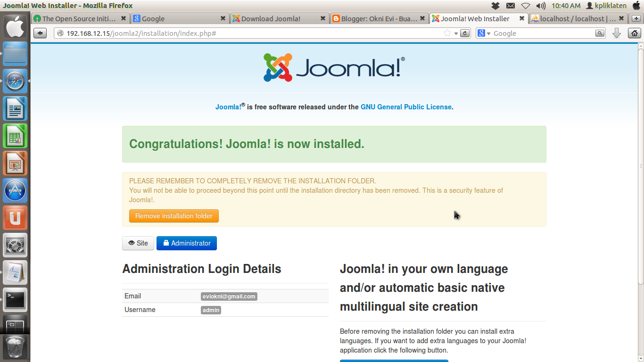
Task: Open LibreOffice Calc spreadsheet icon
Action: coord(16,136)
